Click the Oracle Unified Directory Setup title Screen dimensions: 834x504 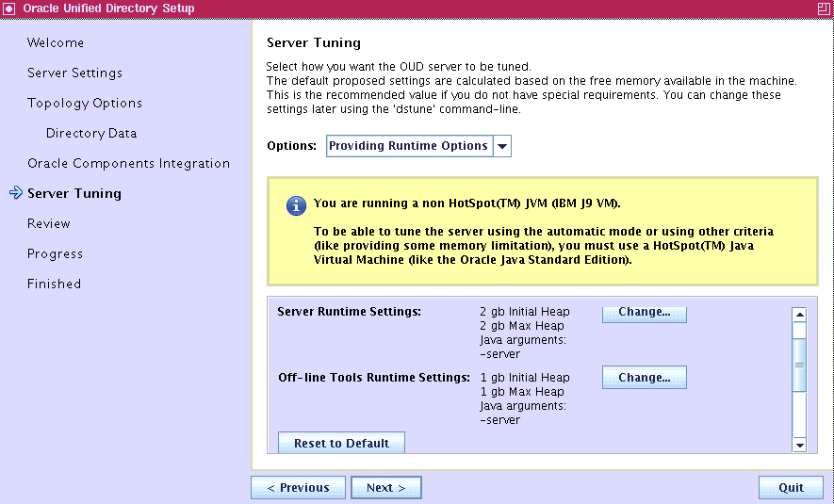point(108,8)
